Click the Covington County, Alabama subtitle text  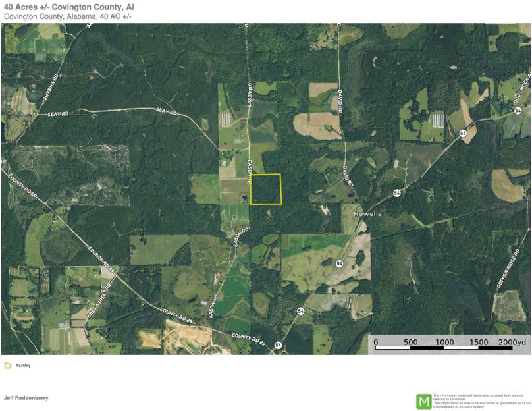point(68,16)
